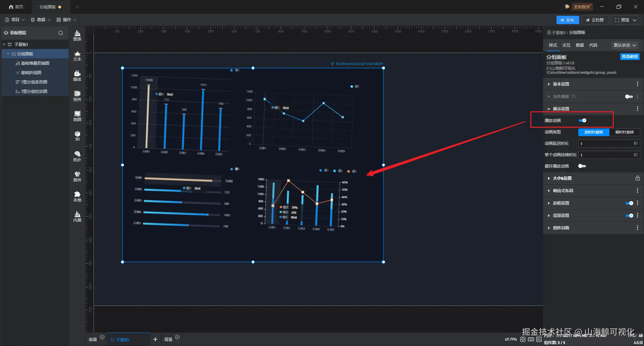This screenshot has width=644, height=346.
Task: Switch to the 交互 tab
Action: [x=567, y=45]
